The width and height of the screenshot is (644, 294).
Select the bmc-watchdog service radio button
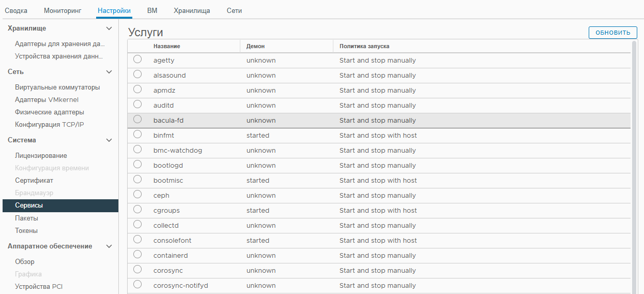137,149
